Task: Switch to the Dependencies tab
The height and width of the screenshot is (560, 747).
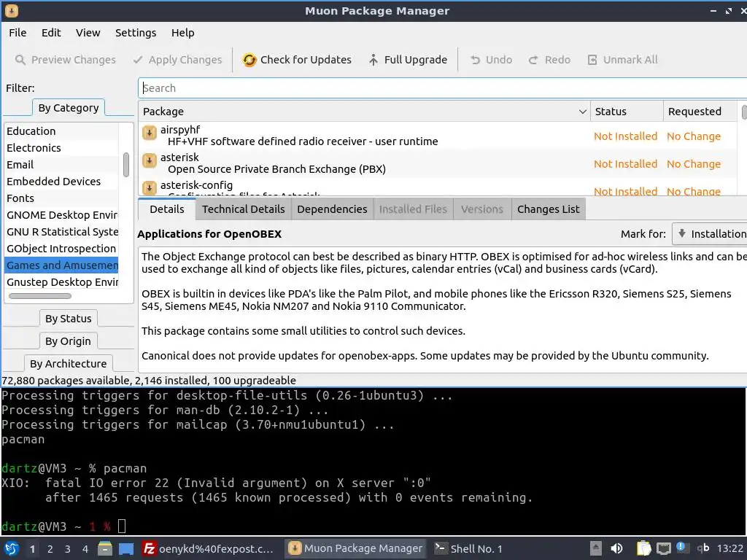Action: tap(332, 209)
